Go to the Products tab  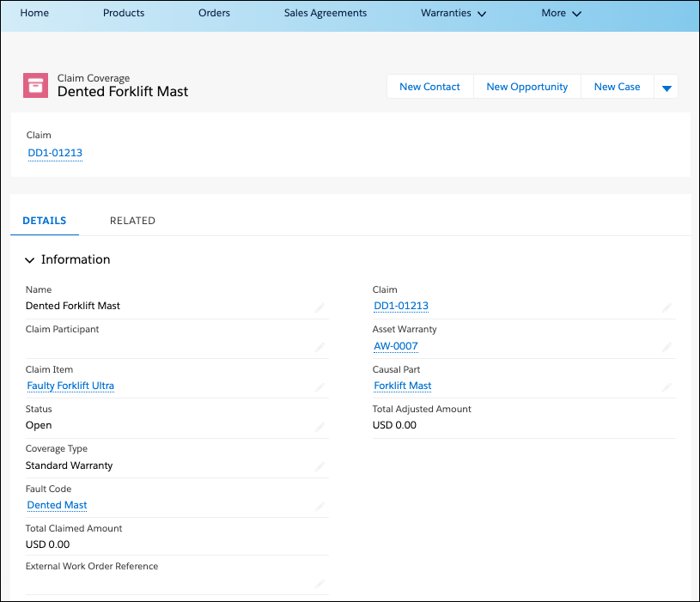(x=123, y=13)
